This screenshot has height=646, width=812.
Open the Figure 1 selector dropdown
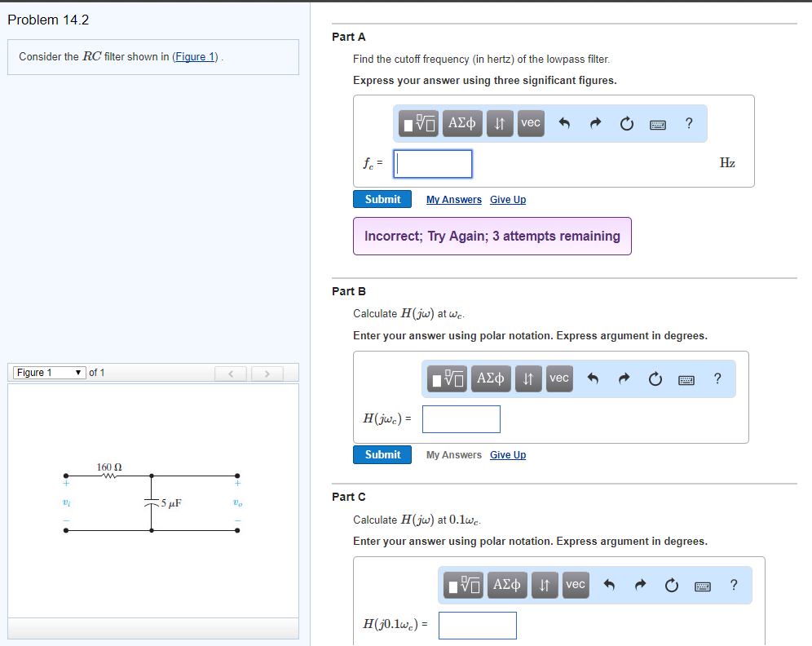click(49, 373)
